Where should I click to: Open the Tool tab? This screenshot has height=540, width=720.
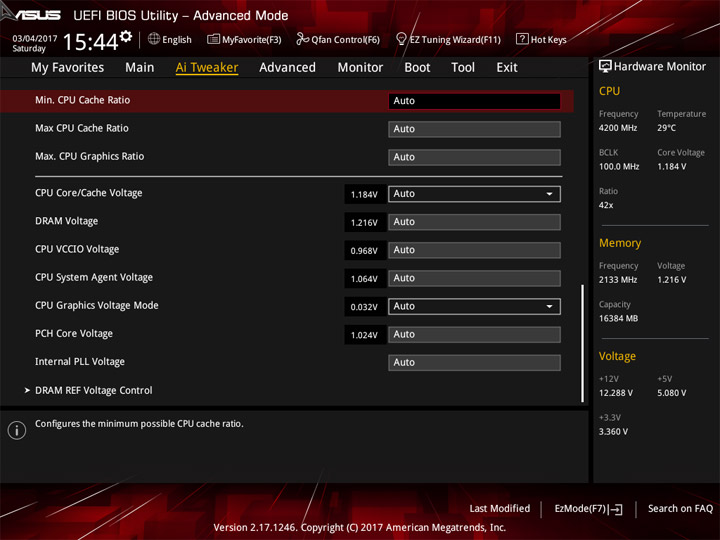click(463, 68)
